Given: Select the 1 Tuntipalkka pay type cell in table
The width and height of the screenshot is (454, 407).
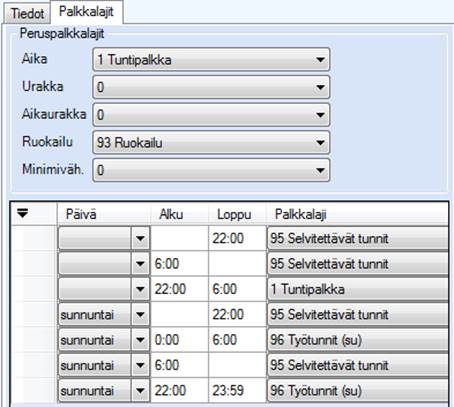Looking at the screenshot, I should [358, 289].
